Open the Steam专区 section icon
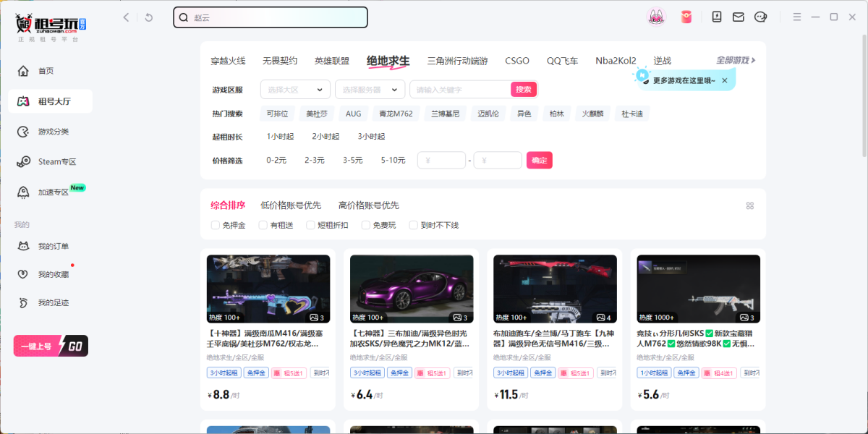 tap(23, 161)
